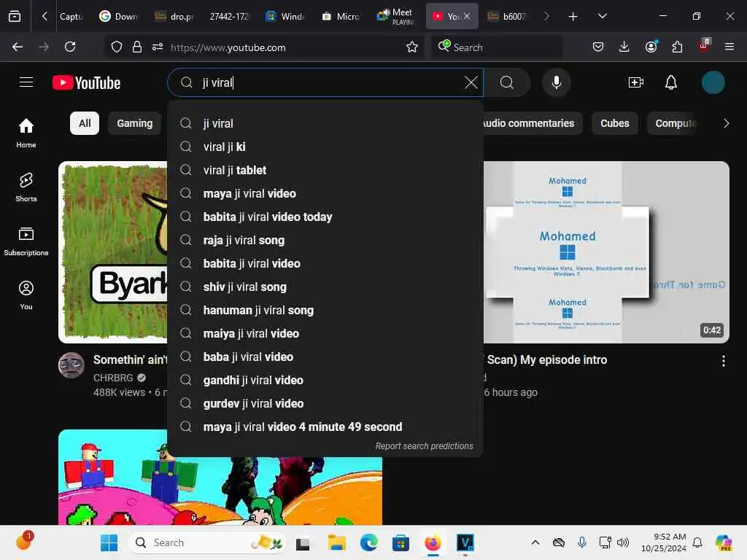Choose suggestion "raja ji viral song"

click(325, 240)
